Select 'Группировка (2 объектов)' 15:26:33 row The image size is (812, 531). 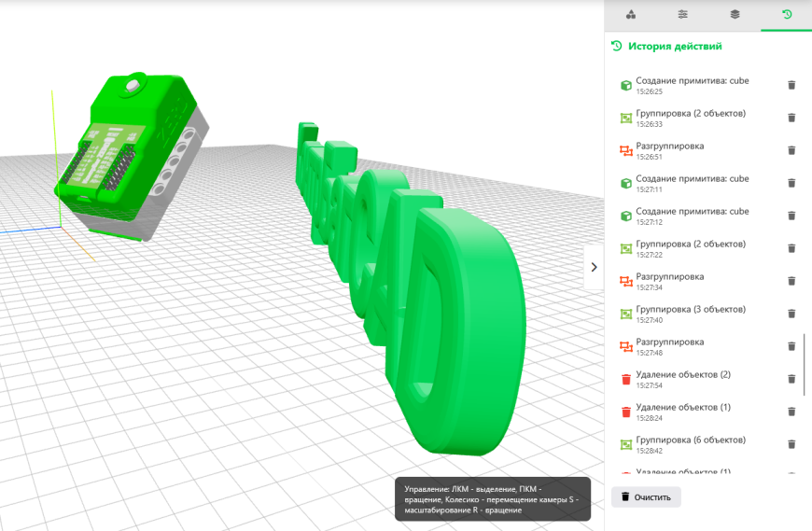[x=707, y=118]
